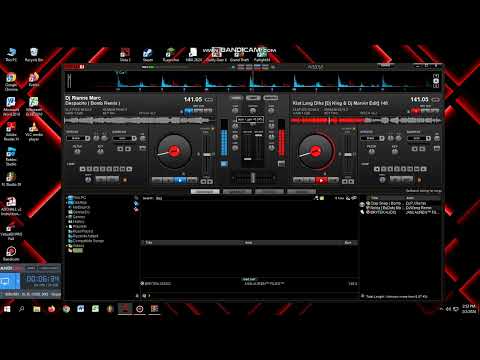Viewport: 480px width, 360px height.
Task: Select History in the folder tree
Action: 79,222
